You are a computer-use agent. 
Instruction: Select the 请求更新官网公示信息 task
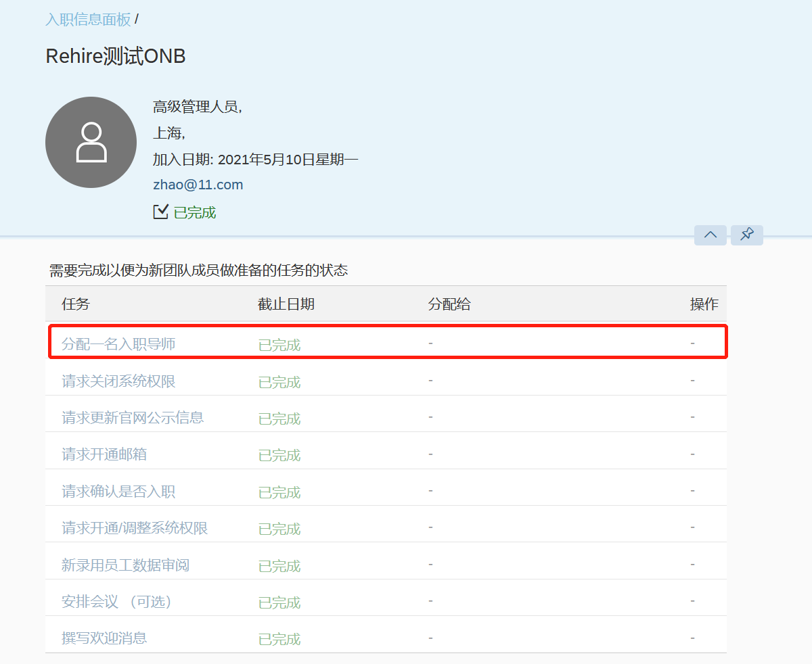click(x=133, y=418)
